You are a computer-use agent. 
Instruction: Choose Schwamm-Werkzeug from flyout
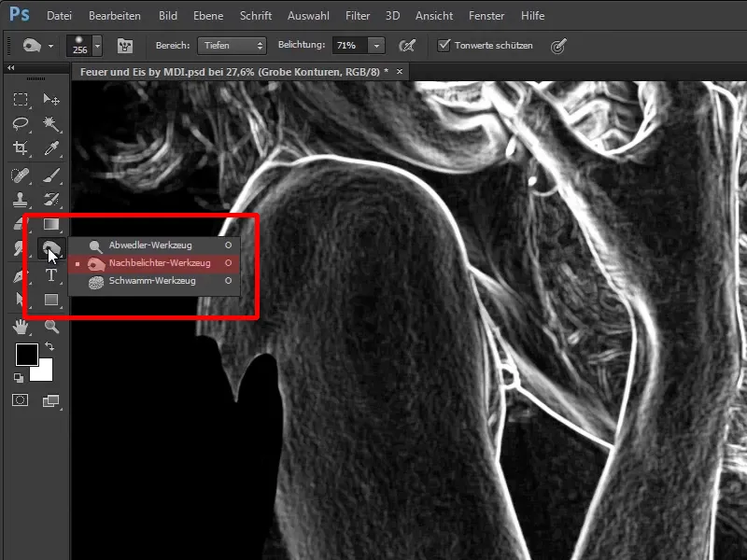pyautogui.click(x=154, y=281)
